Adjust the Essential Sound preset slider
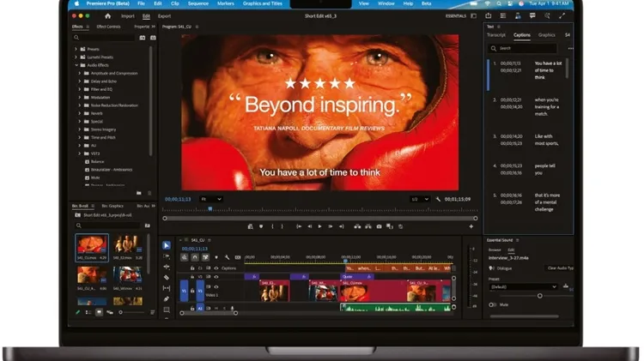The height and width of the screenshot is (361, 644). coord(539,296)
